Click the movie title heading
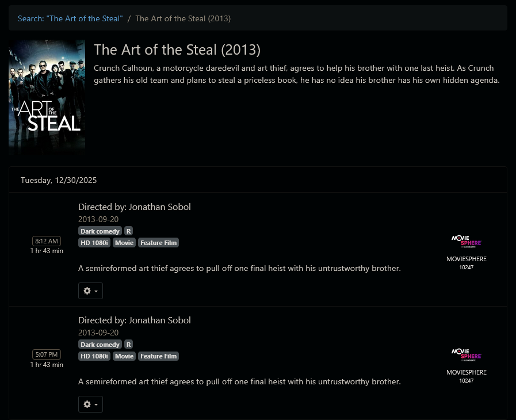 pos(177,49)
